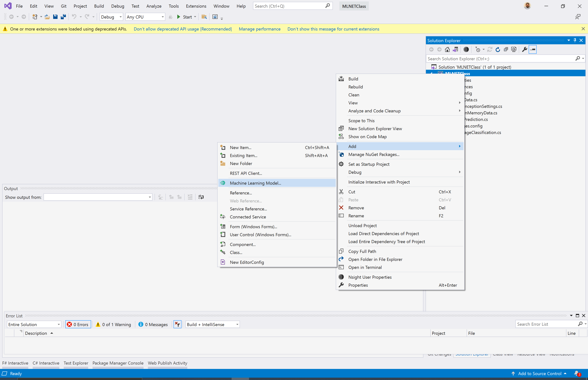Toggle the 0 Errors filter button
The height and width of the screenshot is (380, 588).
pyautogui.click(x=78, y=324)
